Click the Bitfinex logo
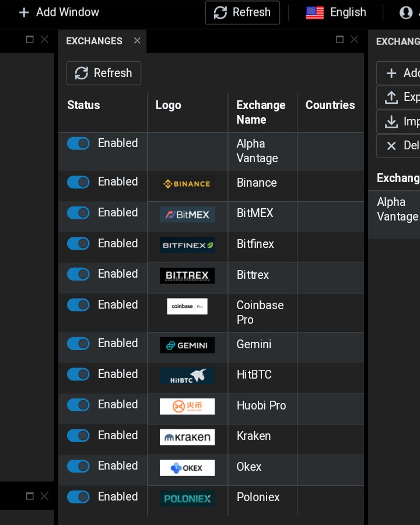This screenshot has width=420, height=525. click(x=187, y=245)
